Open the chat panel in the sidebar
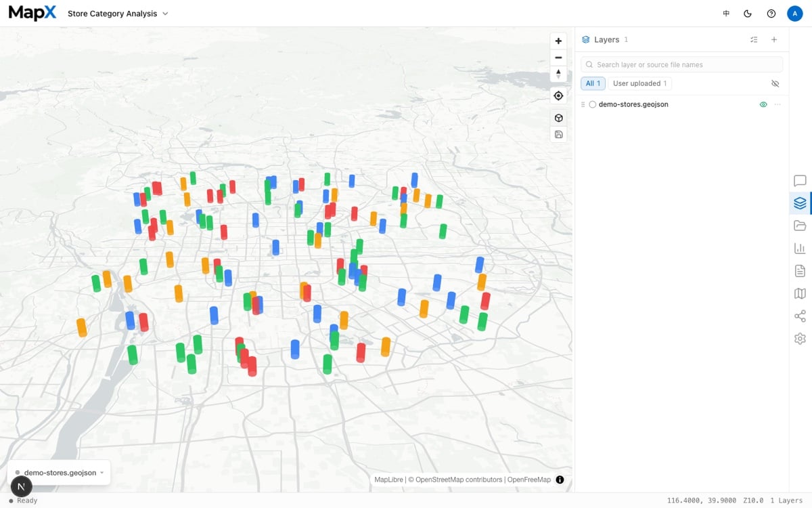Screen dimensions: 812x508 coord(800,181)
